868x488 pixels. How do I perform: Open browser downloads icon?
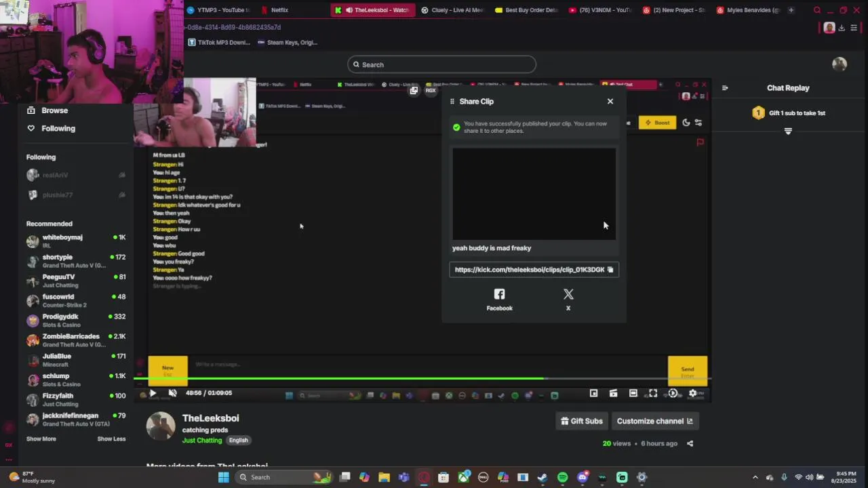pos(842,28)
